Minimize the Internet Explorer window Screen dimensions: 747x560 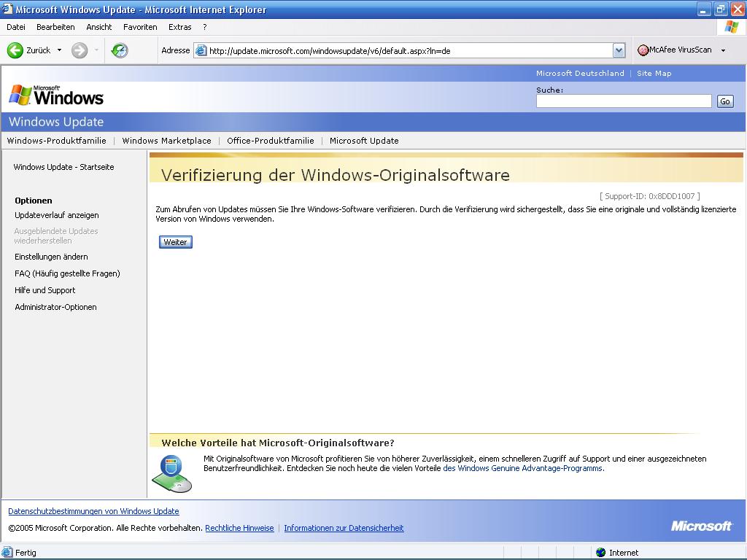(704, 9)
